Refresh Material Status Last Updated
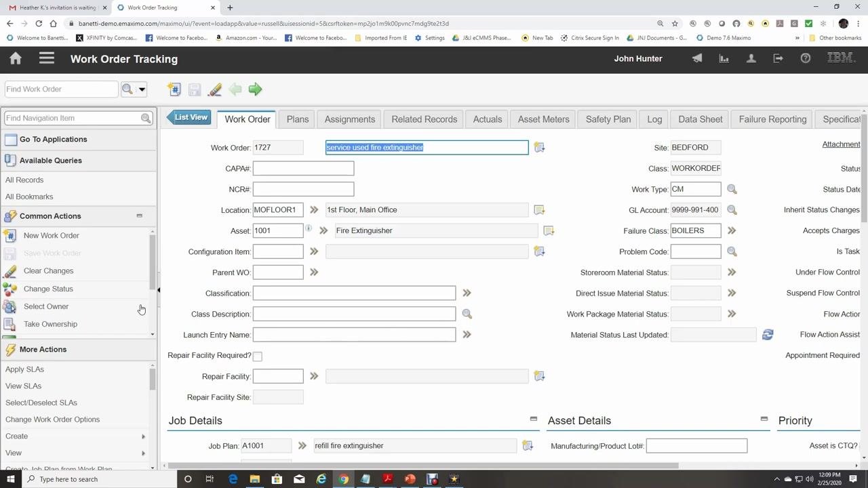868x488 pixels. coord(768,335)
